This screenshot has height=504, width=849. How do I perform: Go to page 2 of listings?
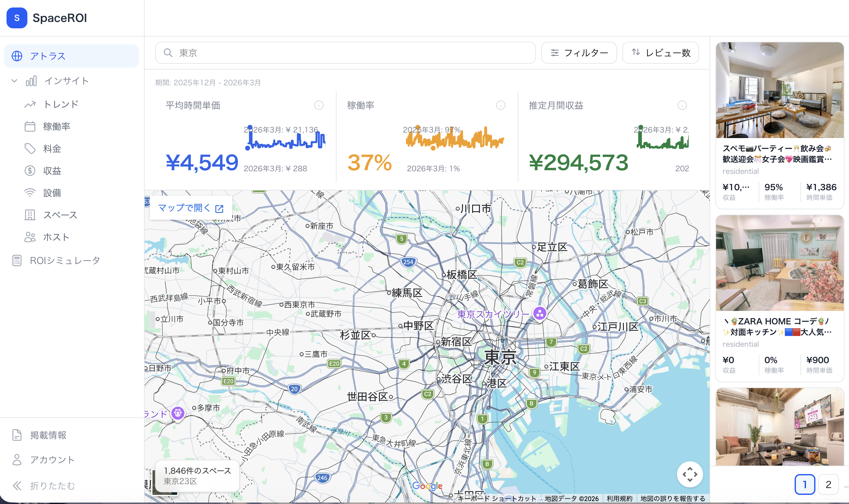pyautogui.click(x=828, y=484)
